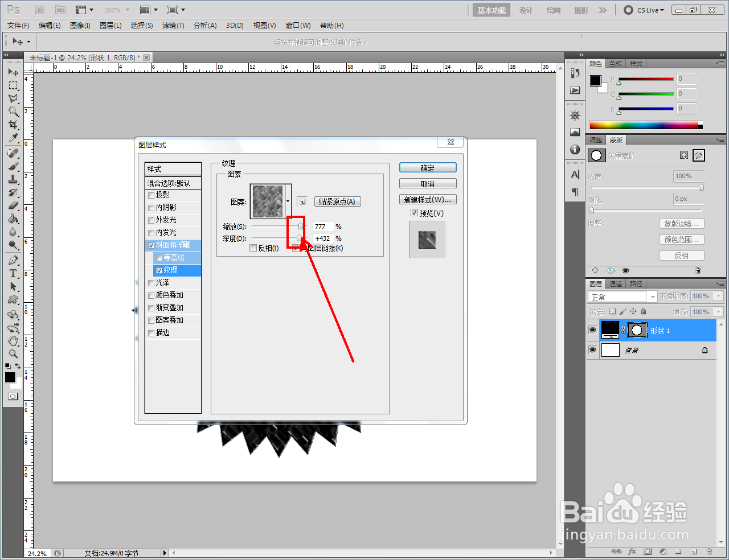Open the Mini Bridge icon
This screenshot has width=729, height=560.
[60, 10]
